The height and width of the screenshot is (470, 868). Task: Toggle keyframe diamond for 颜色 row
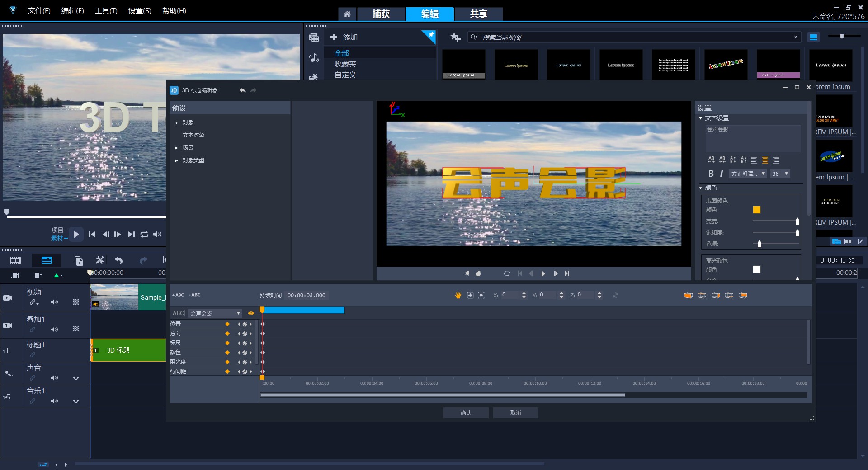point(227,352)
